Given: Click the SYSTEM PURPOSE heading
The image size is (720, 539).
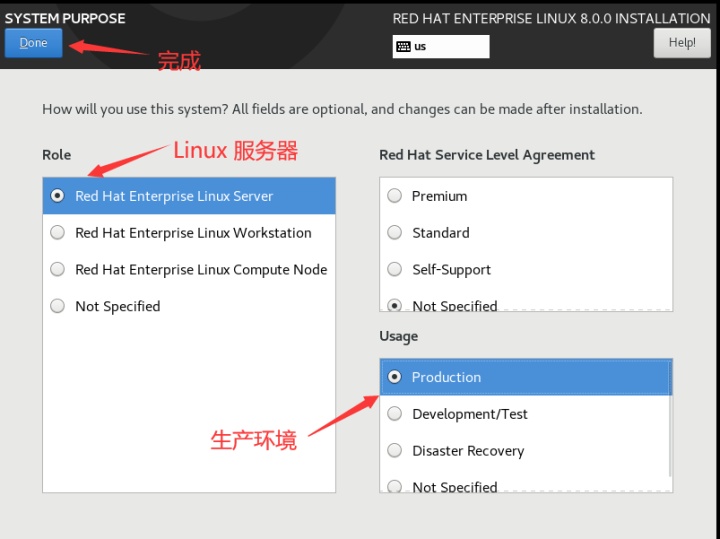Looking at the screenshot, I should point(65,18).
